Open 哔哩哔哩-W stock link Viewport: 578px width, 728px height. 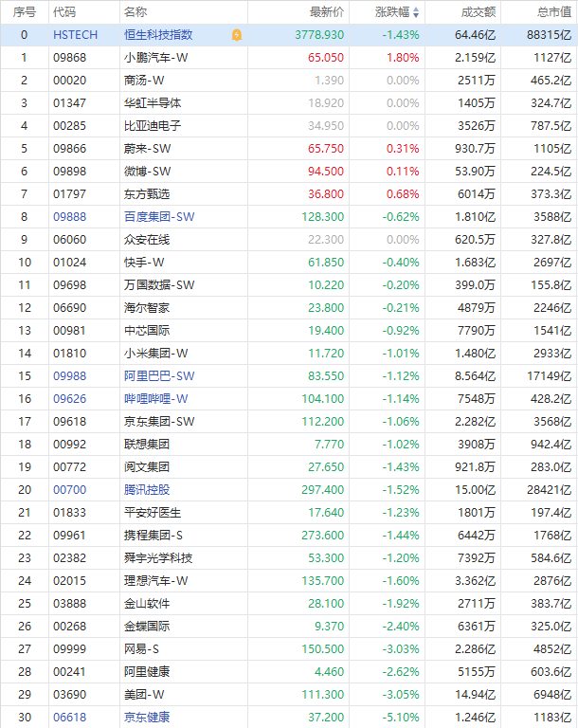tap(156, 399)
